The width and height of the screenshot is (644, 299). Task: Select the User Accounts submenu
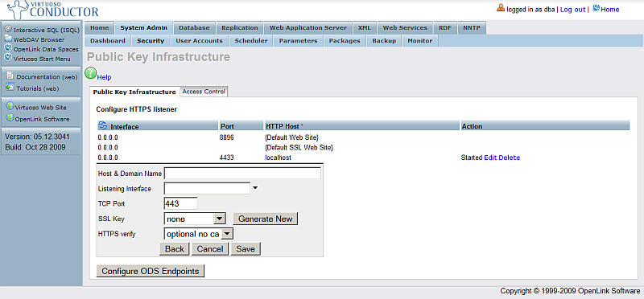[x=199, y=41]
